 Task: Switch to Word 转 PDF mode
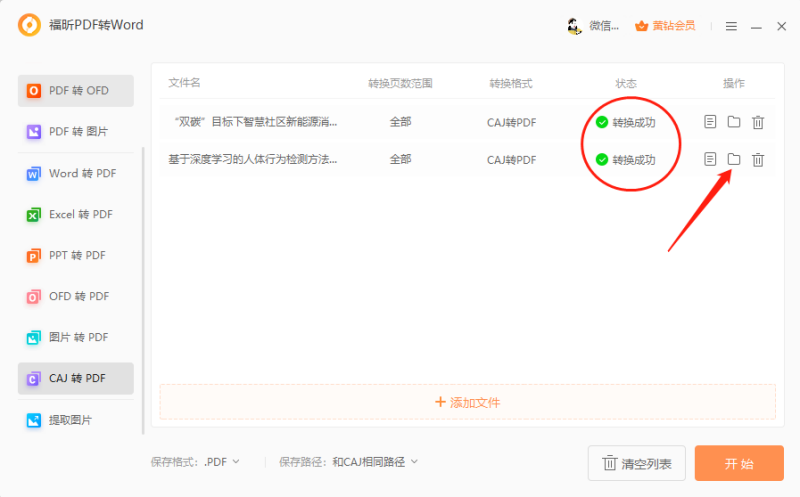(x=76, y=173)
